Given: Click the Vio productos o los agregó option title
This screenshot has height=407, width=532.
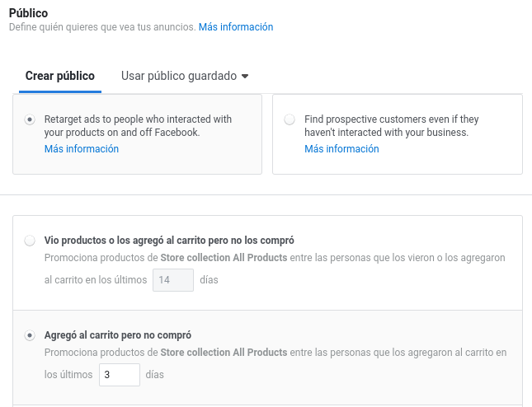Looking at the screenshot, I should click(169, 241).
